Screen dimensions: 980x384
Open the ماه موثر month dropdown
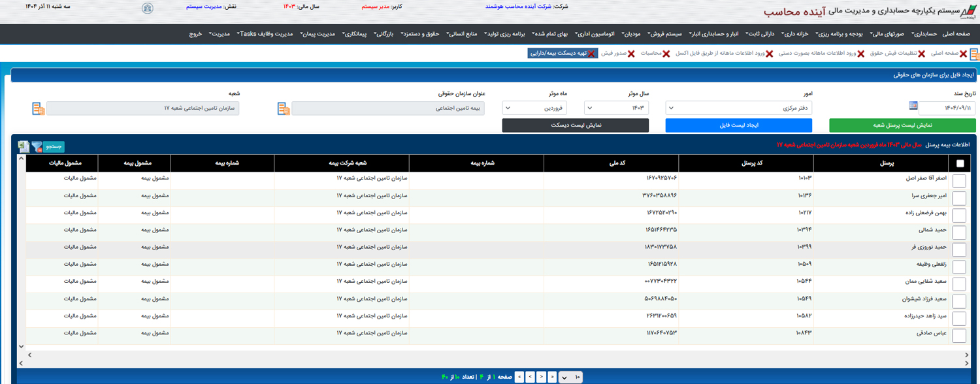pyautogui.click(x=534, y=108)
